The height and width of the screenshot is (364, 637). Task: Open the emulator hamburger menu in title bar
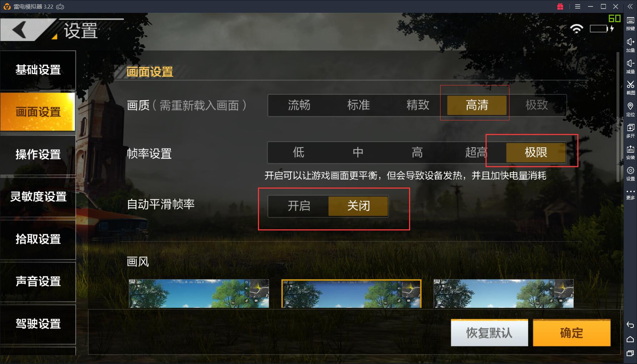[578, 6]
